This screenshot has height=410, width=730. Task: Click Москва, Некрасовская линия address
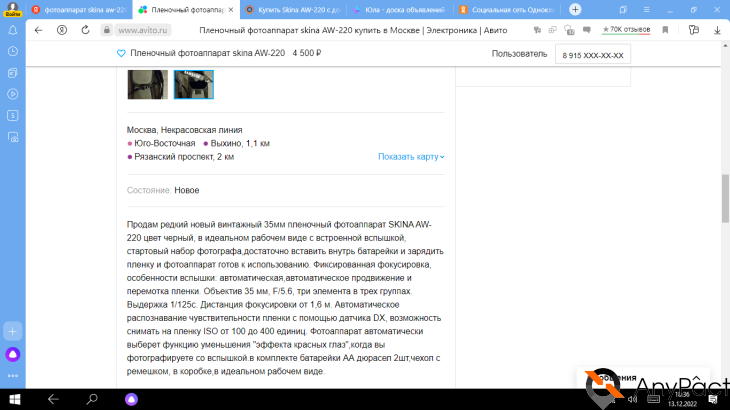184,130
